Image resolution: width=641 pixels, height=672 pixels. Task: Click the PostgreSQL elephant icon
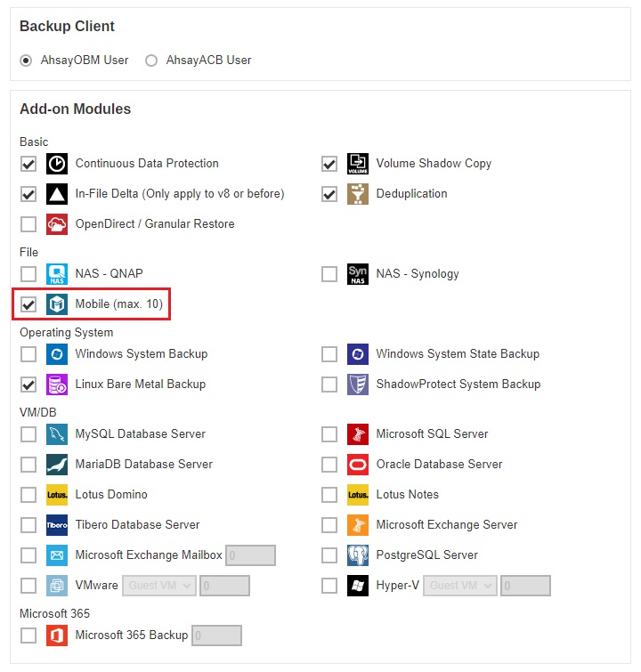point(358,555)
